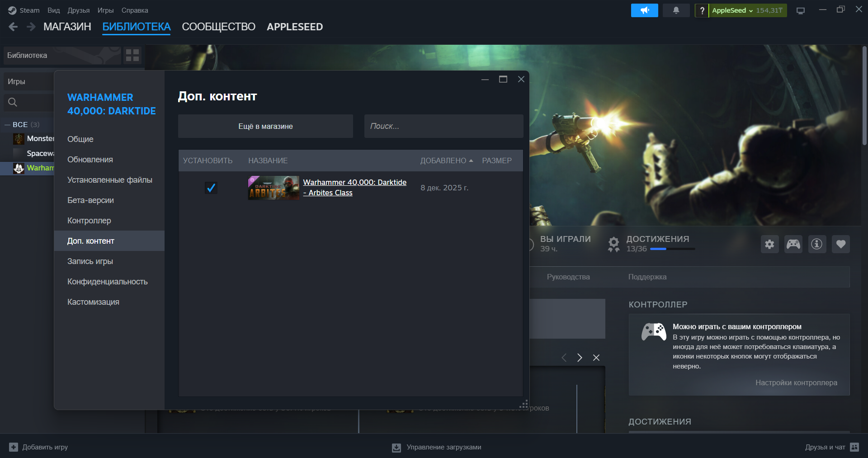868x458 pixels.
Task: Maximize the Доп. контент dialog
Action: 503,79
